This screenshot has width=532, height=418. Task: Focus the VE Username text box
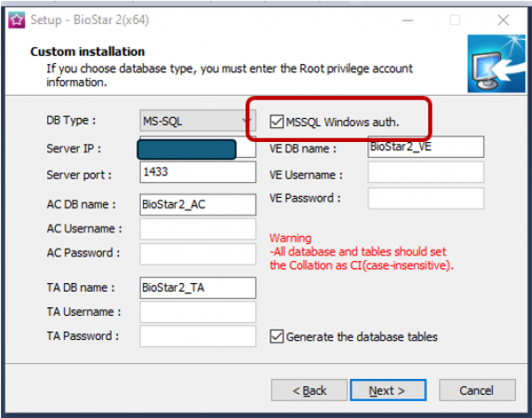click(426, 174)
